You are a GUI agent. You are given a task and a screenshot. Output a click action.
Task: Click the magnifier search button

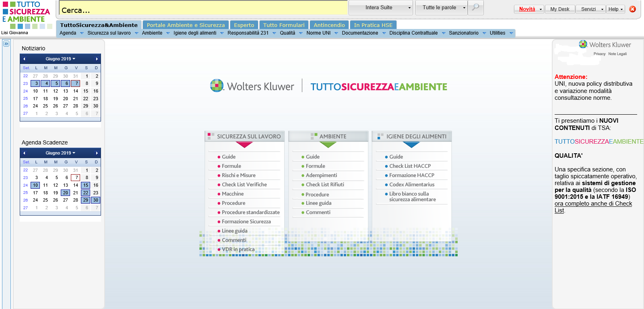[x=475, y=7]
